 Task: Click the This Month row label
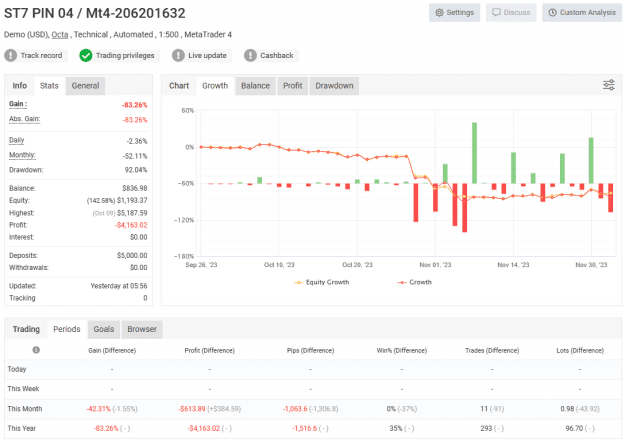[x=25, y=409]
